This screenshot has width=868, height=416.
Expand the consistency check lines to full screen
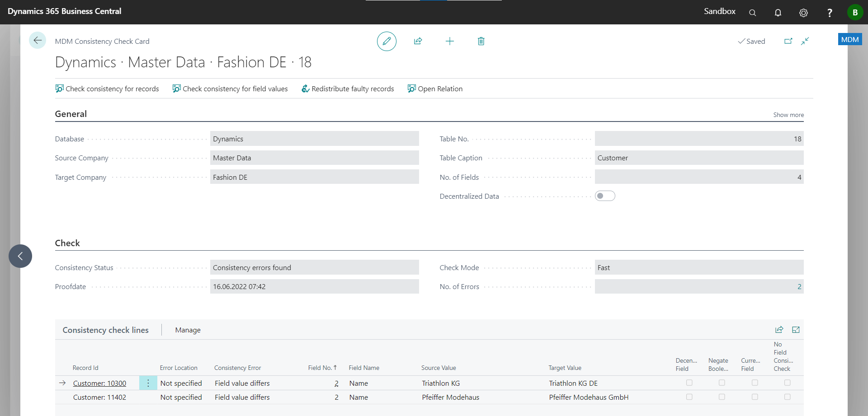point(796,330)
